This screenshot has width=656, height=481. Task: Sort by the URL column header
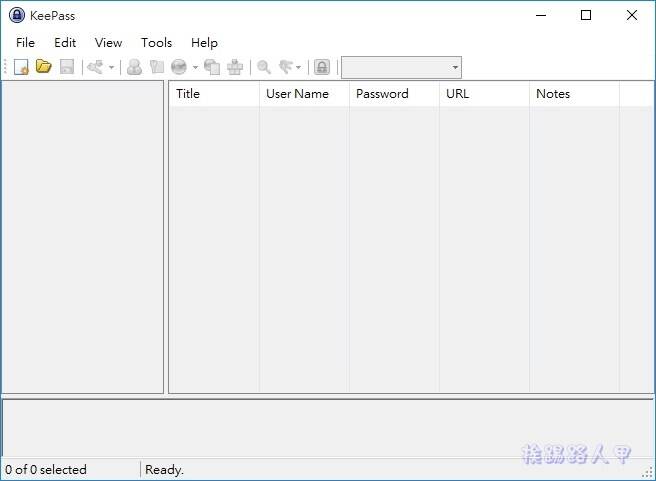[484, 94]
